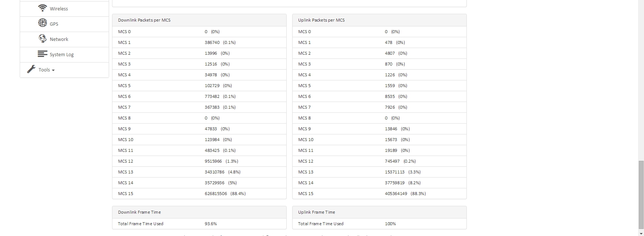Click the uplink 100% frame time value

[390, 224]
